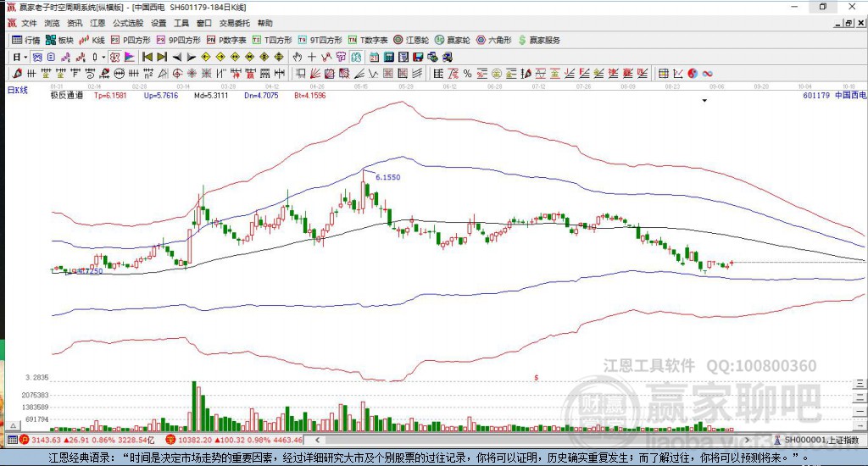This screenshot has width=868, height=466.
Task: Switch to K线 chart view
Action: 92,40
